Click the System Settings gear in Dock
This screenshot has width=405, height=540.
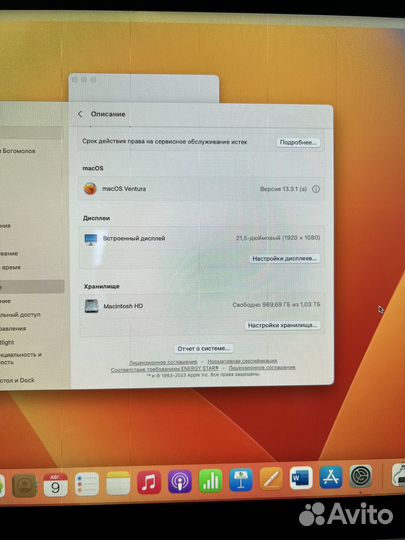pyautogui.click(x=361, y=476)
